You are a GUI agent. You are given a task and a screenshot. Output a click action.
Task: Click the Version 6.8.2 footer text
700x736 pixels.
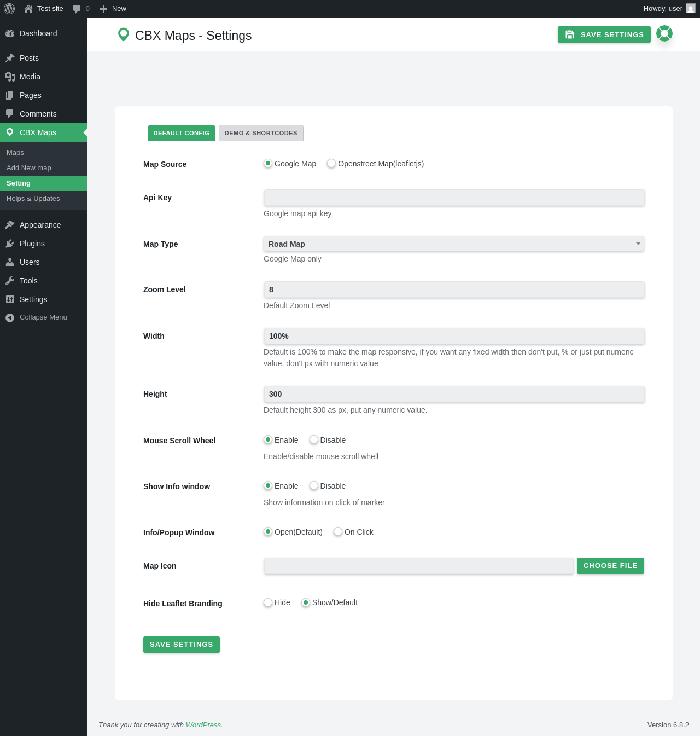tap(668, 725)
